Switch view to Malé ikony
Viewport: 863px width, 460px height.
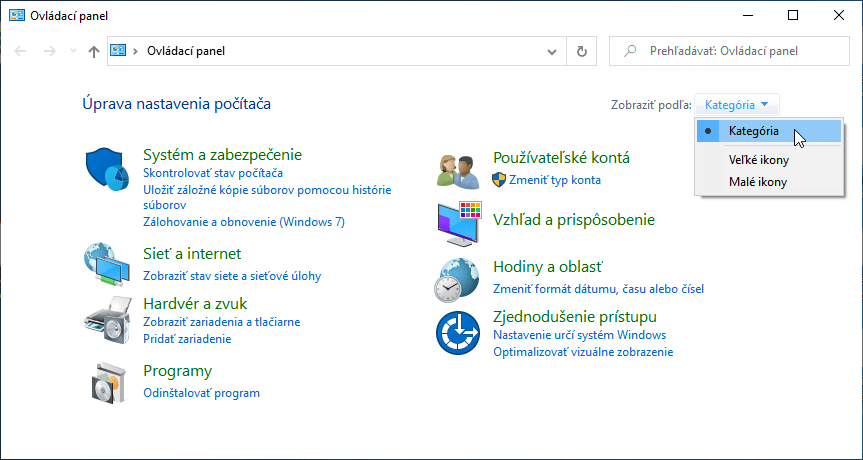(757, 182)
